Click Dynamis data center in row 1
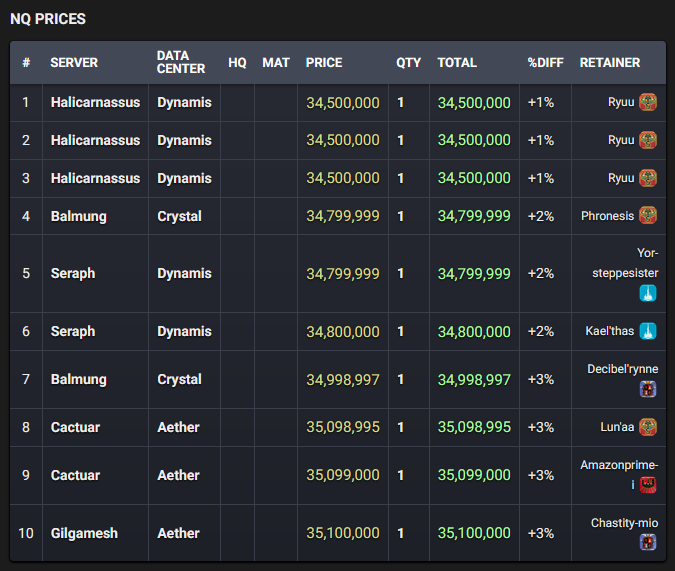The height and width of the screenshot is (571, 675). 184,102
